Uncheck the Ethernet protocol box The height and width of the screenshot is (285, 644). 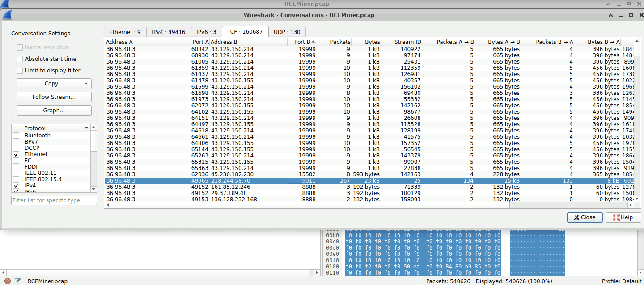click(16, 154)
